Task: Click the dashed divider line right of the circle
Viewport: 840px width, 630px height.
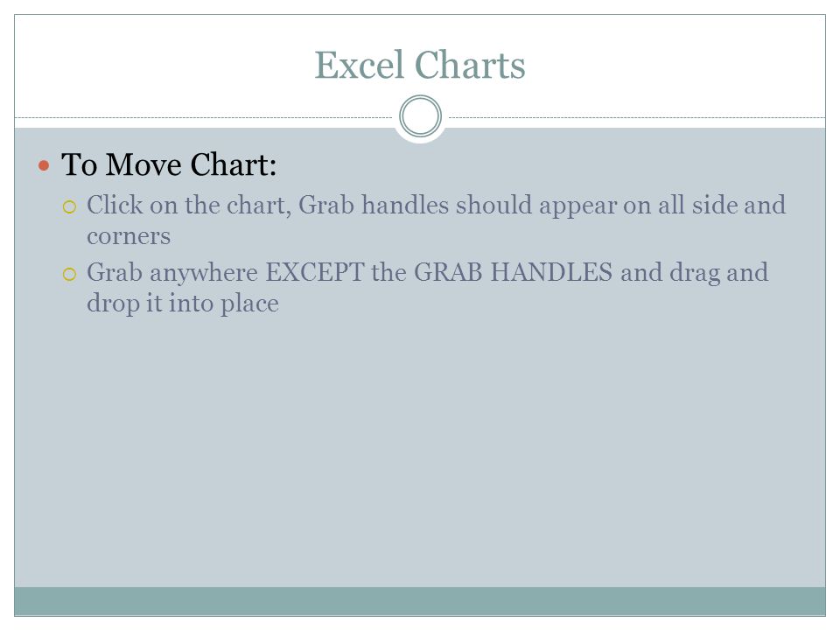Action: (637, 117)
